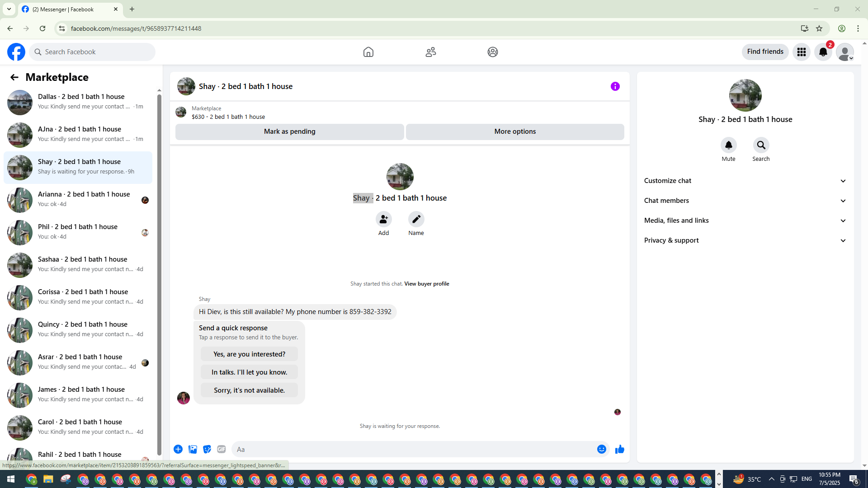868x488 pixels.
Task: Open the Facebook apps grid menu
Action: [x=801, y=52]
